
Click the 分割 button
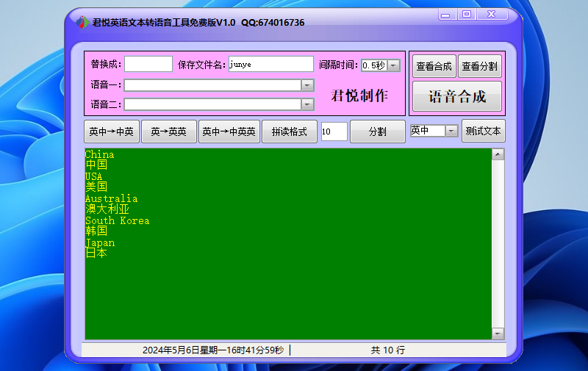tap(378, 132)
